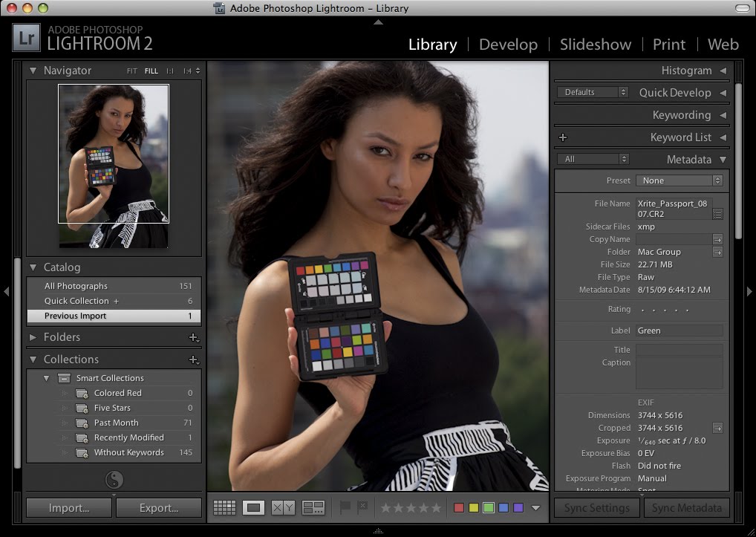756x537 pixels.
Task: Select Quick Collection in Catalog
Action: [114, 301]
